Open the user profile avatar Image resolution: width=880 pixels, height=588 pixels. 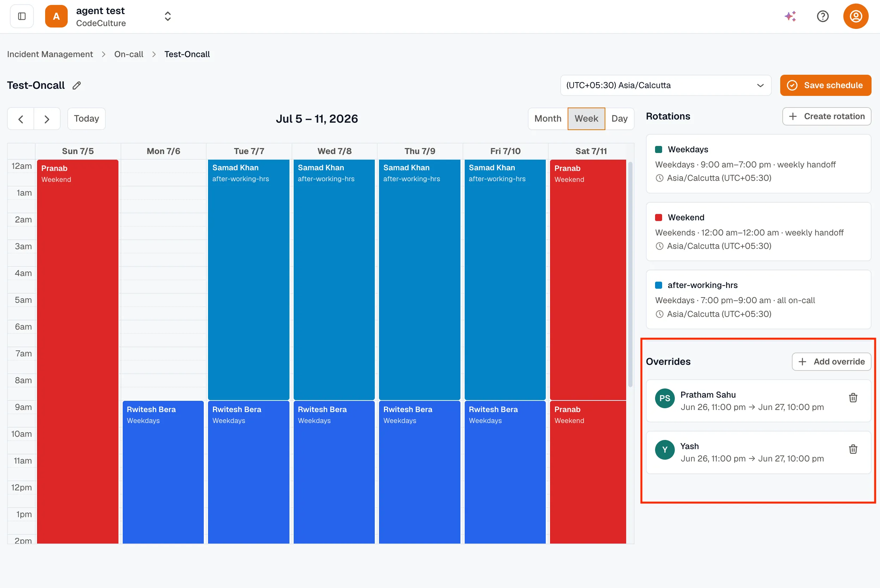(x=856, y=16)
